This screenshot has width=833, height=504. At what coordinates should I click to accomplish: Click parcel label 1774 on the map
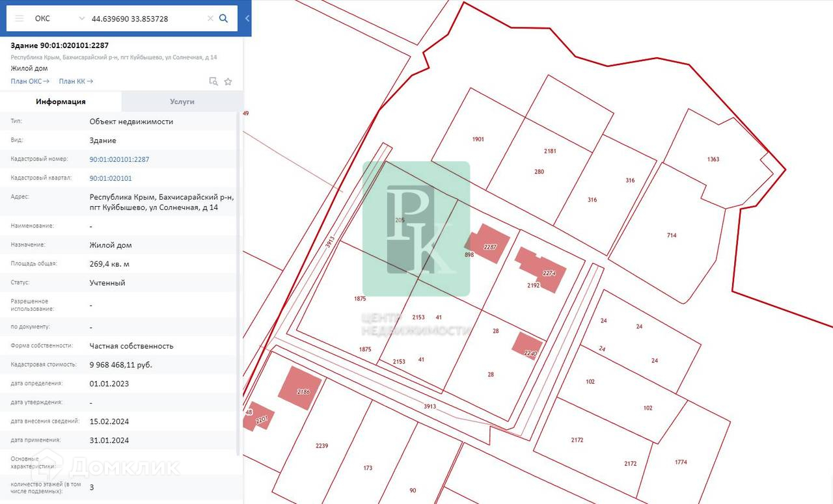(681, 462)
